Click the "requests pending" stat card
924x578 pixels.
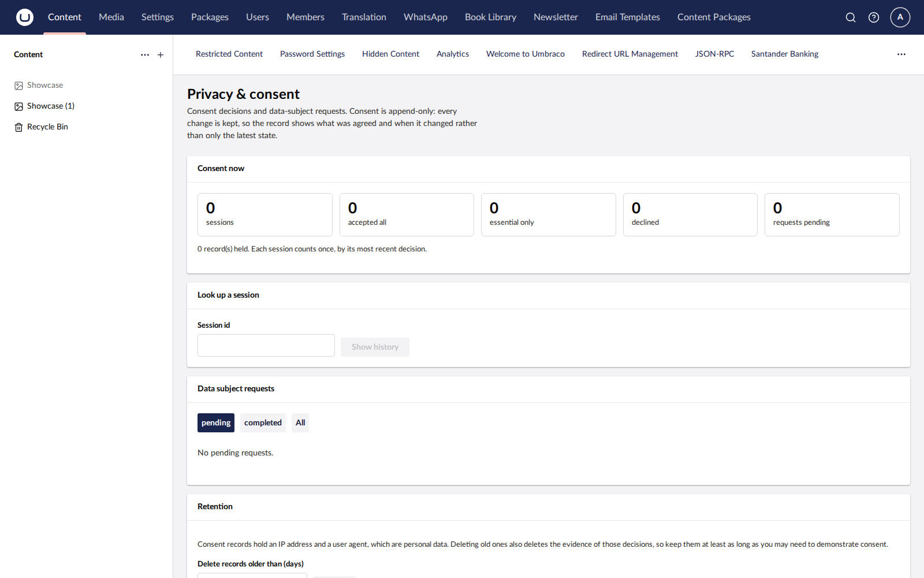[x=832, y=215]
